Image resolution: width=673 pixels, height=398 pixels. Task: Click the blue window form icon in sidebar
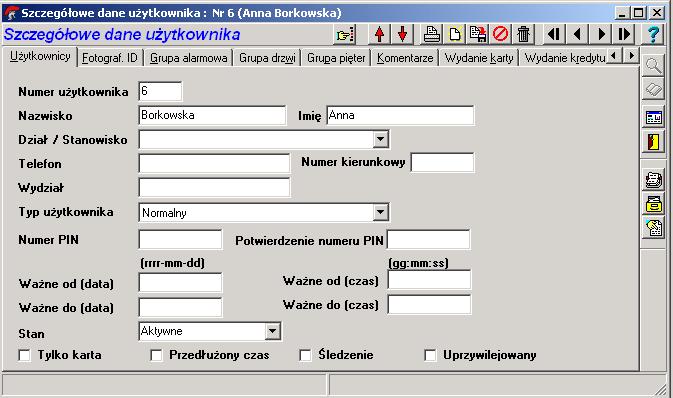[x=653, y=117]
